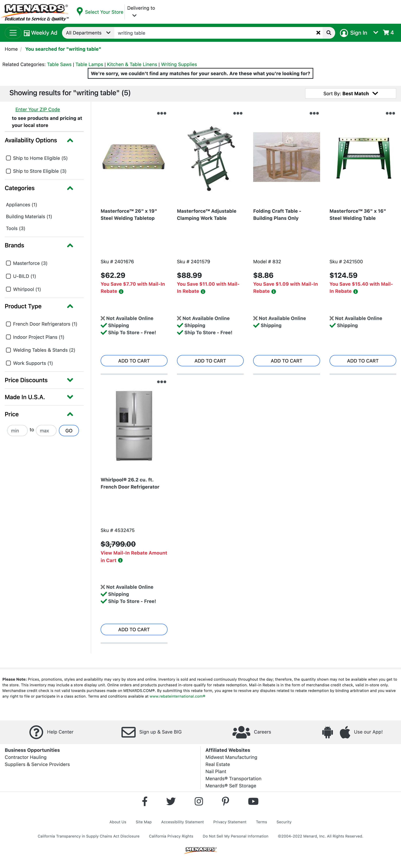The image size is (401, 868).
Task: Check the Ship to Home Eligible filter
Action: 8,158
